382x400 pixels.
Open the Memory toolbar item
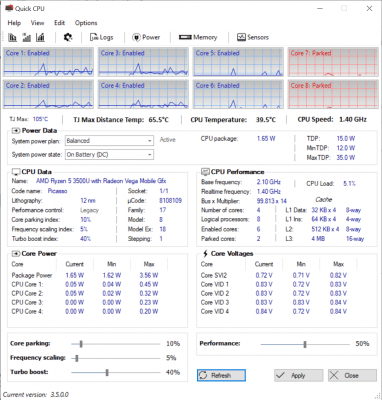pyautogui.click(x=198, y=37)
